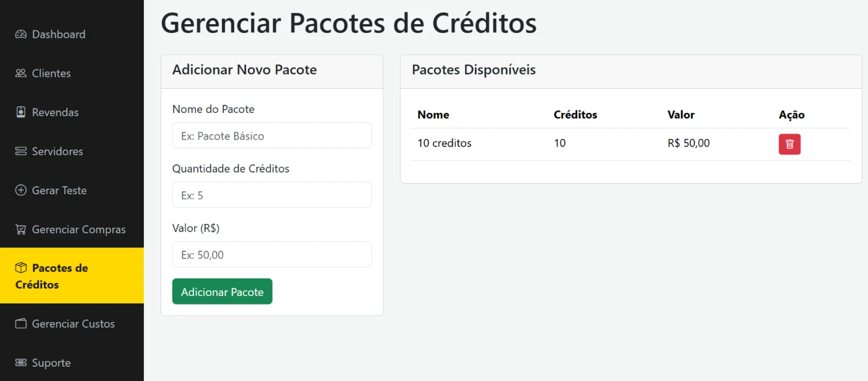The height and width of the screenshot is (381, 868).
Task: Select the Suporte sidebar entry
Action: click(x=72, y=363)
